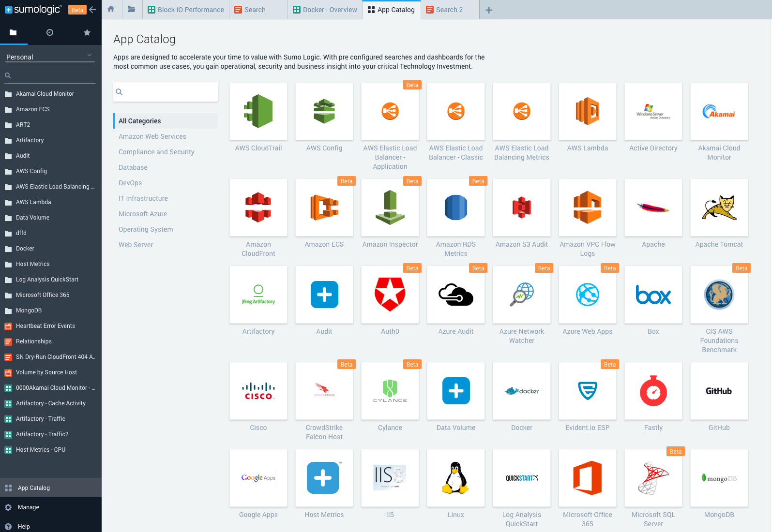Open the Akamai Cloud Monitor folder

51,94
